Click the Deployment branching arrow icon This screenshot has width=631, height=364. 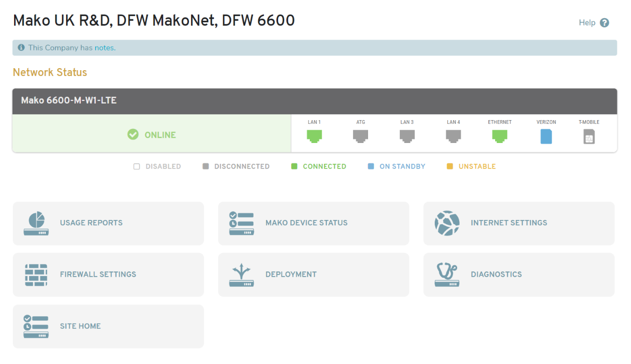(x=242, y=274)
